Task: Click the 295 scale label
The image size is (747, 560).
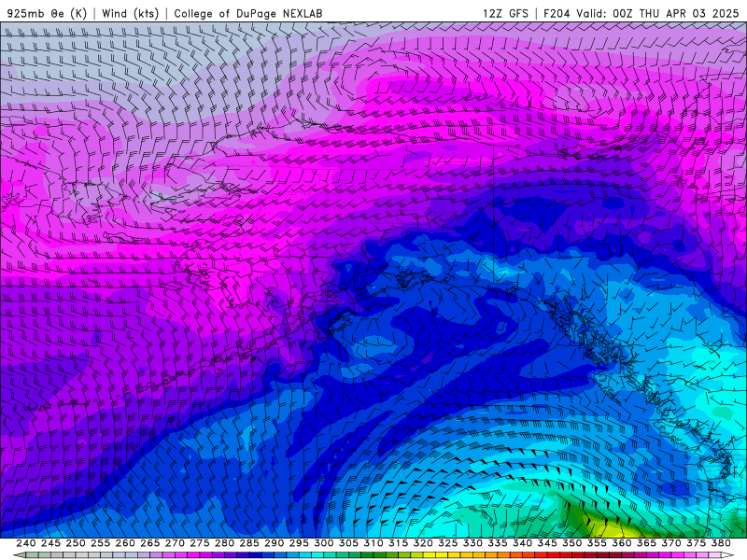Action: (x=299, y=543)
